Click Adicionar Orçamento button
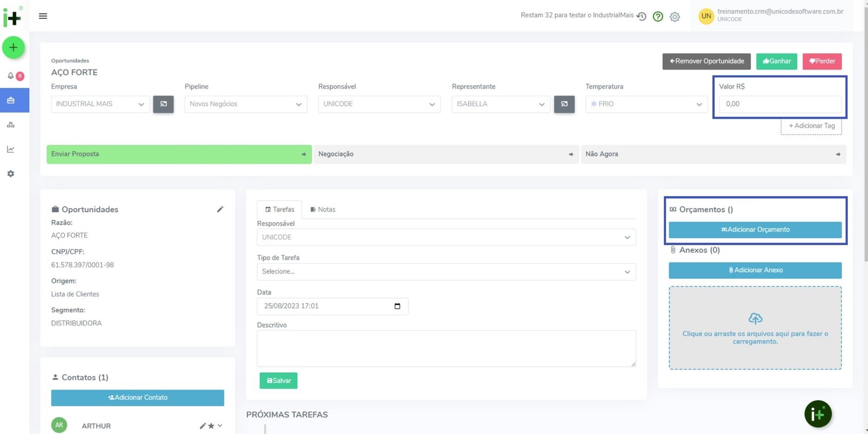This screenshot has height=434, width=868. pyautogui.click(x=755, y=230)
